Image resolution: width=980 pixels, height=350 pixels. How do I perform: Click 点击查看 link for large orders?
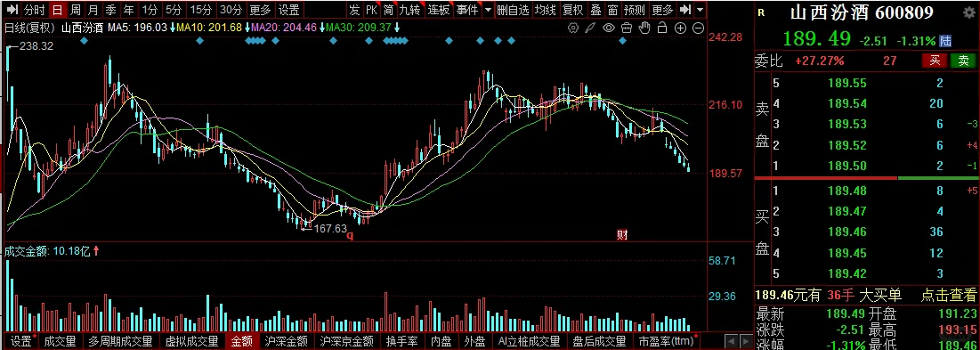point(948,295)
